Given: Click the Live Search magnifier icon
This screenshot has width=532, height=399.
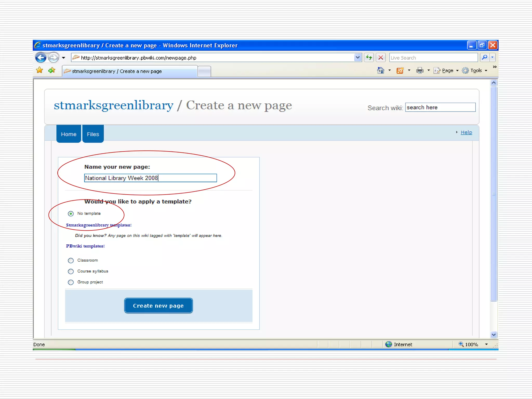Looking at the screenshot, I should (x=484, y=57).
